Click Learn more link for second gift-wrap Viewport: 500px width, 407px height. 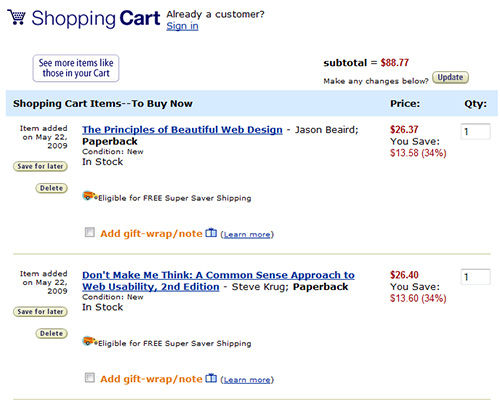coord(247,380)
